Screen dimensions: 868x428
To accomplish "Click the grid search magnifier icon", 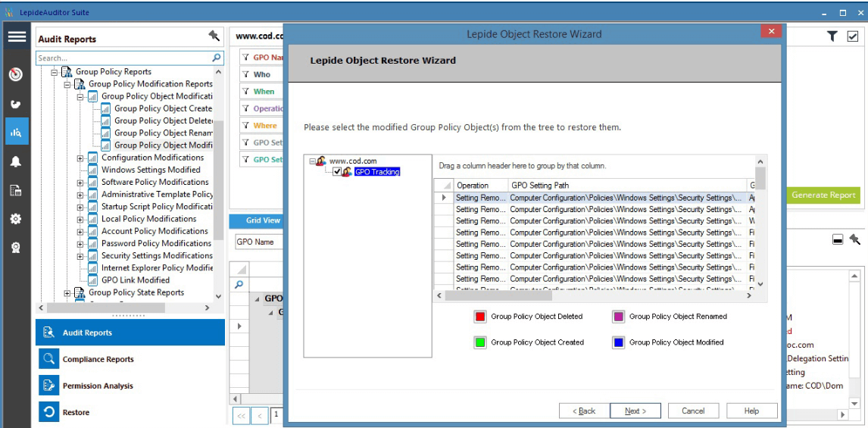I will point(239,285).
